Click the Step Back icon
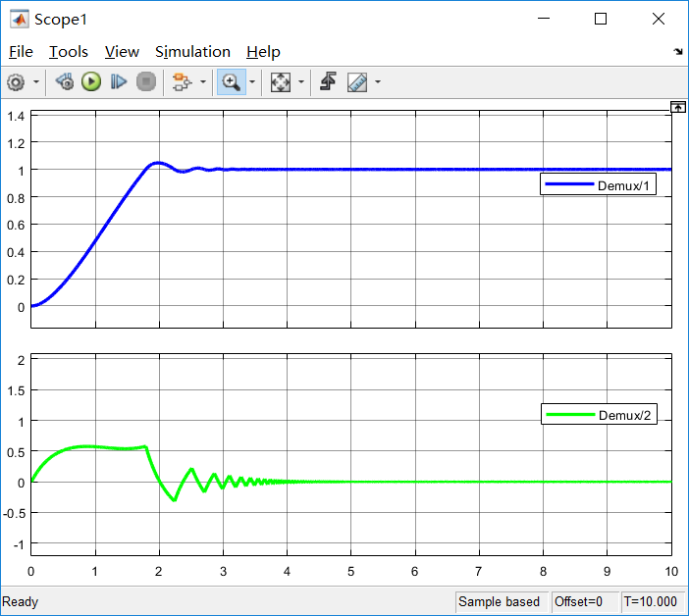The height and width of the screenshot is (616, 689). tap(65, 81)
